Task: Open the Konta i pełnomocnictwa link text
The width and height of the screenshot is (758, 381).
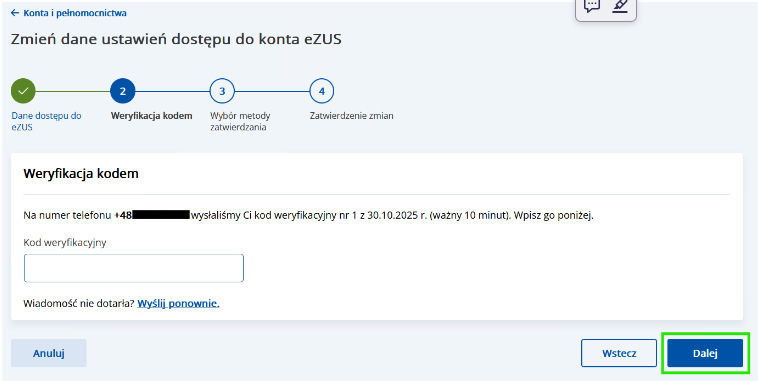Action: coord(75,13)
